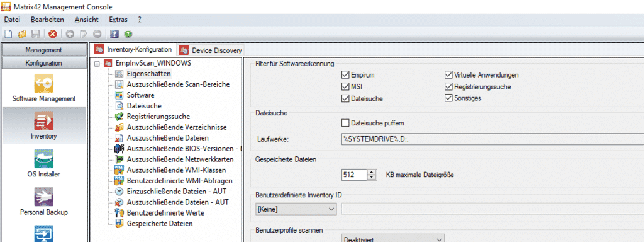Click the 512 file size input field
The height and width of the screenshot is (242, 644).
(x=355, y=175)
